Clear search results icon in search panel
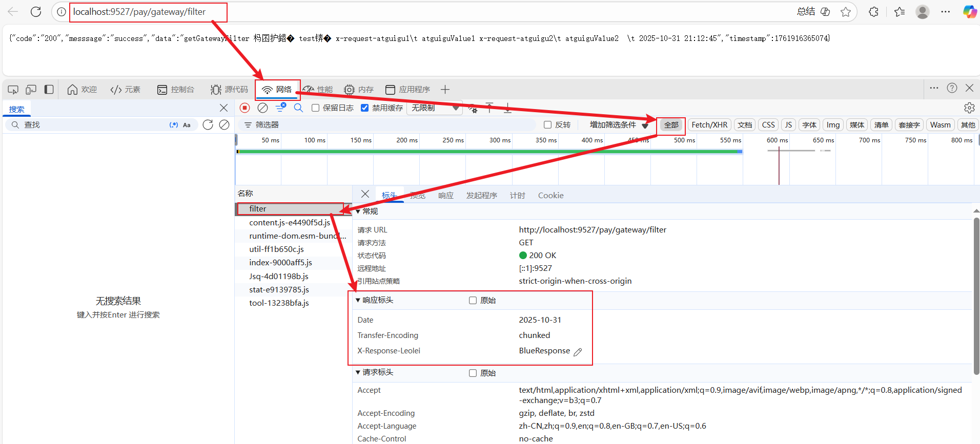980x444 pixels. coord(224,125)
